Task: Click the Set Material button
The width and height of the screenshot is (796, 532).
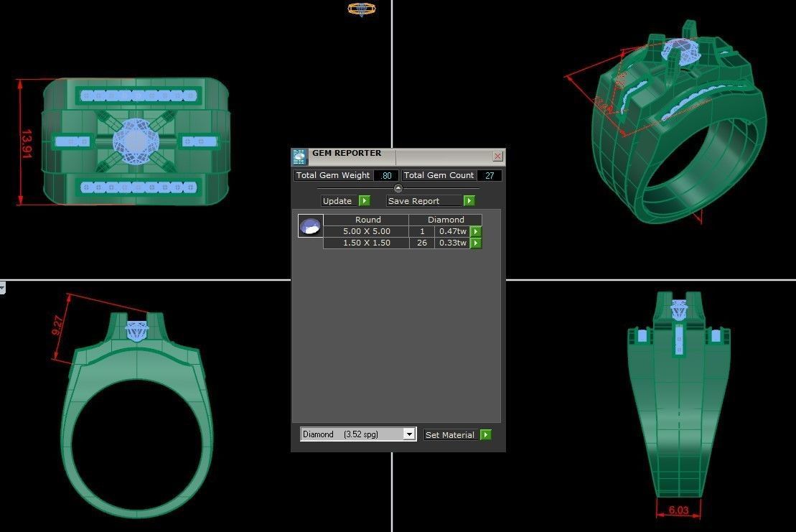Action: point(450,435)
